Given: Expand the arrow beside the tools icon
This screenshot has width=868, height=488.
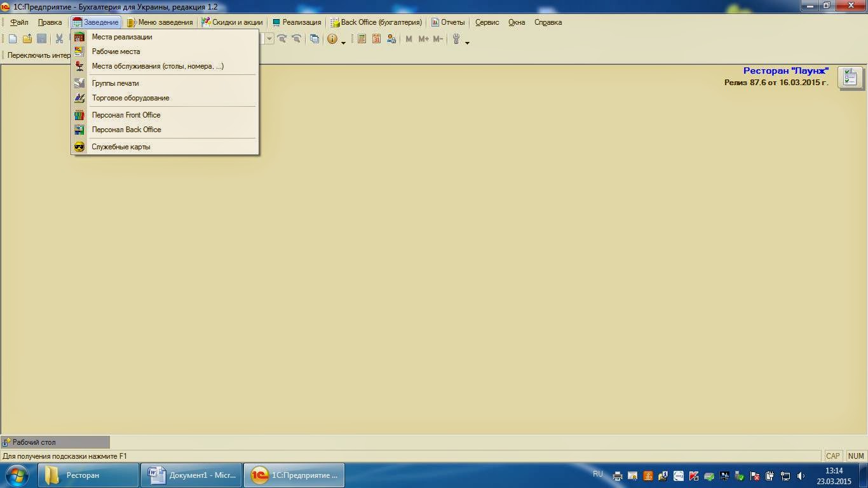Looking at the screenshot, I should coord(467,41).
